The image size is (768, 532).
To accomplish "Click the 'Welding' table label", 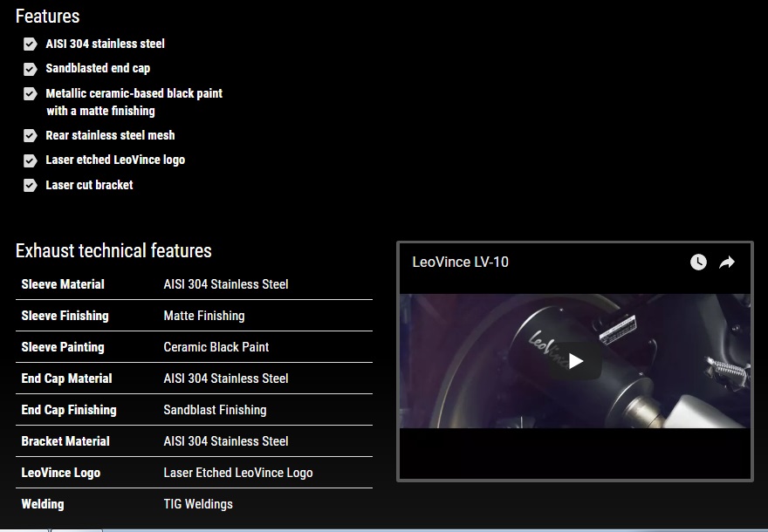I will (x=43, y=504).
